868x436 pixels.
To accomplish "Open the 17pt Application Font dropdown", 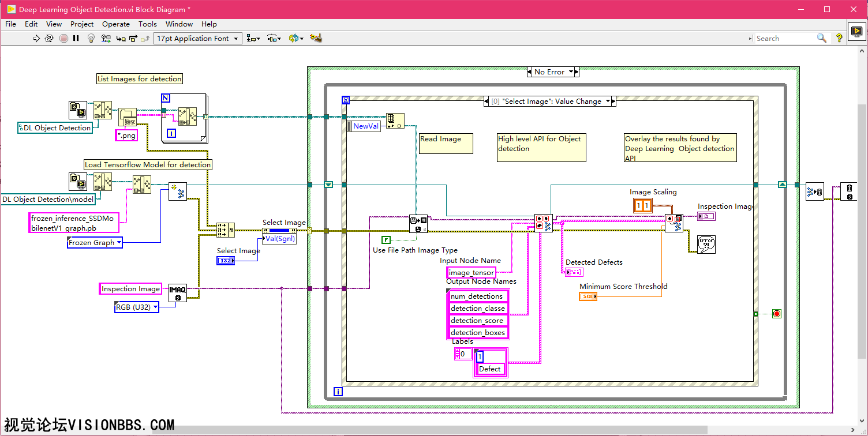I will 197,39.
